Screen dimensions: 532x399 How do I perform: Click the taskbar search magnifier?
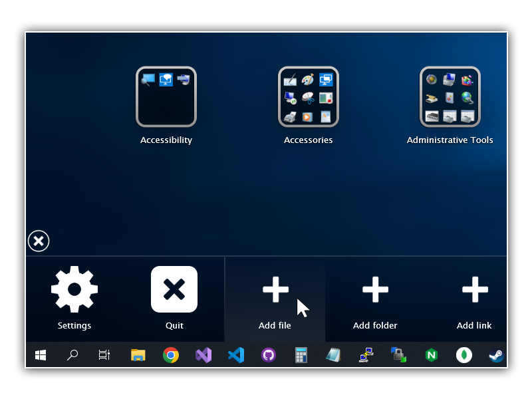72,355
